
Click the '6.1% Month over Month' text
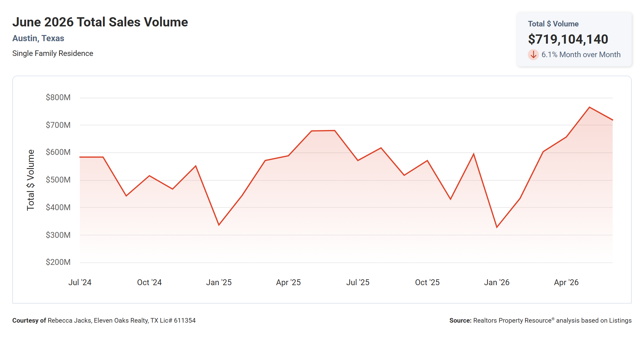(581, 55)
